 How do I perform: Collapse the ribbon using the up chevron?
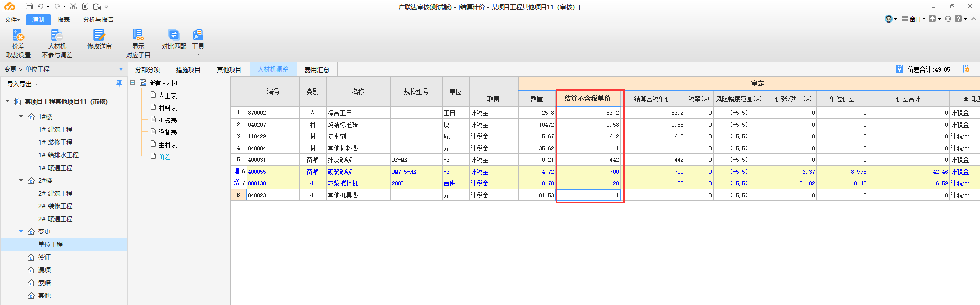974,19
